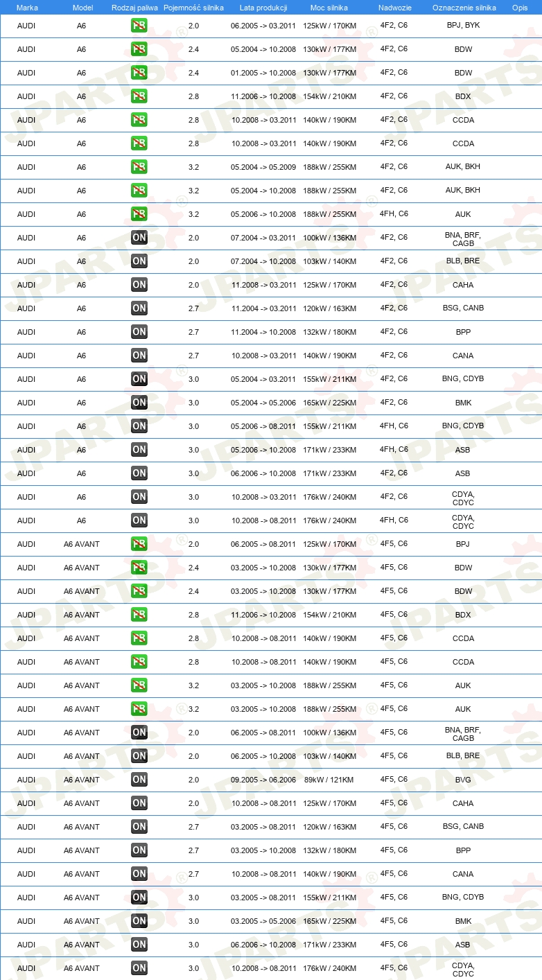Click the petrol icon in the A6 4FH AUK row
The image size is (542, 980).
click(139, 214)
